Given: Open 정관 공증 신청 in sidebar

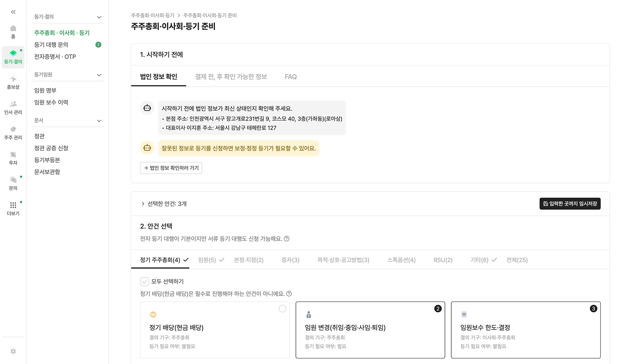Looking at the screenshot, I should (x=51, y=148).
